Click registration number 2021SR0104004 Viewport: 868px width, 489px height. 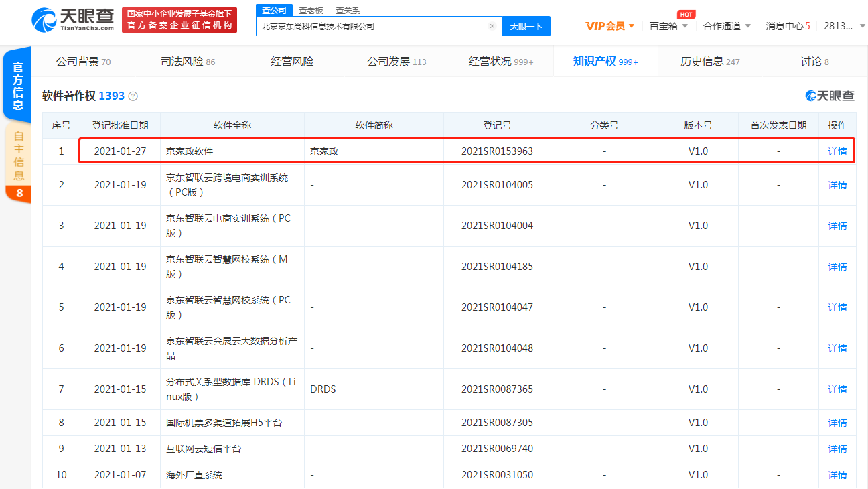[x=497, y=226]
